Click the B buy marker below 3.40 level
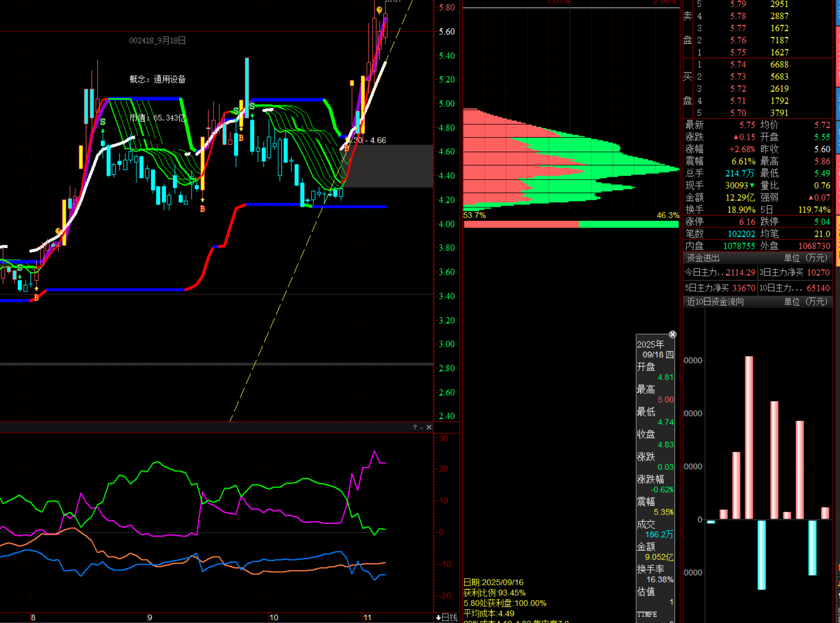Image resolution: width=840 pixels, height=623 pixels. click(36, 297)
